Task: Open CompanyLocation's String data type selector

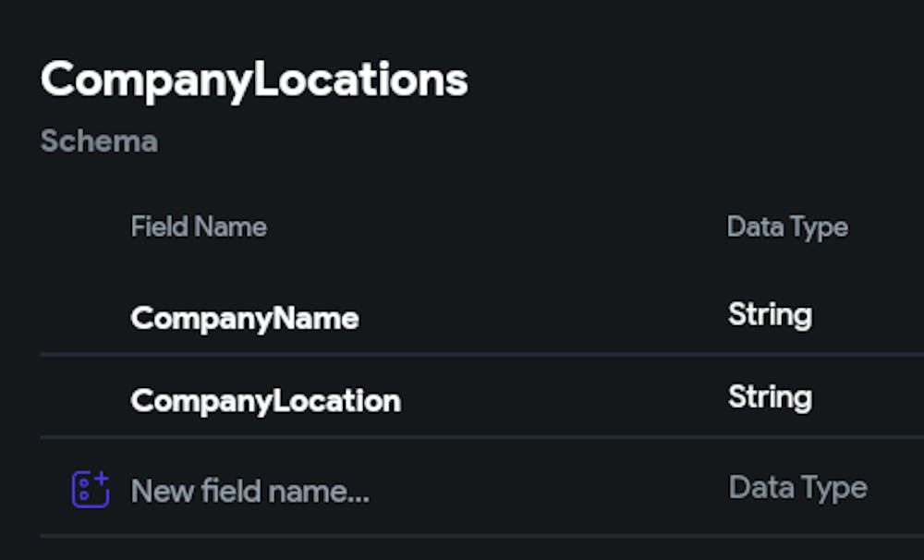Action: pyautogui.click(x=770, y=397)
